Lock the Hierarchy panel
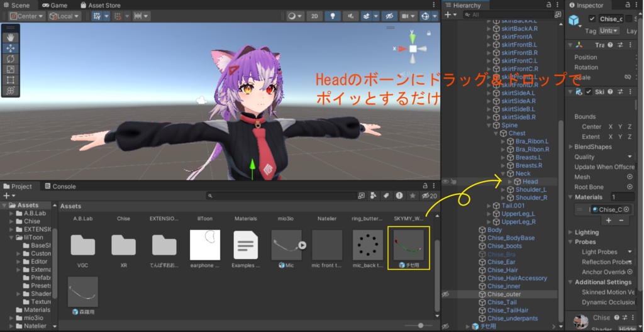The width and height of the screenshot is (644, 332). 550,5
